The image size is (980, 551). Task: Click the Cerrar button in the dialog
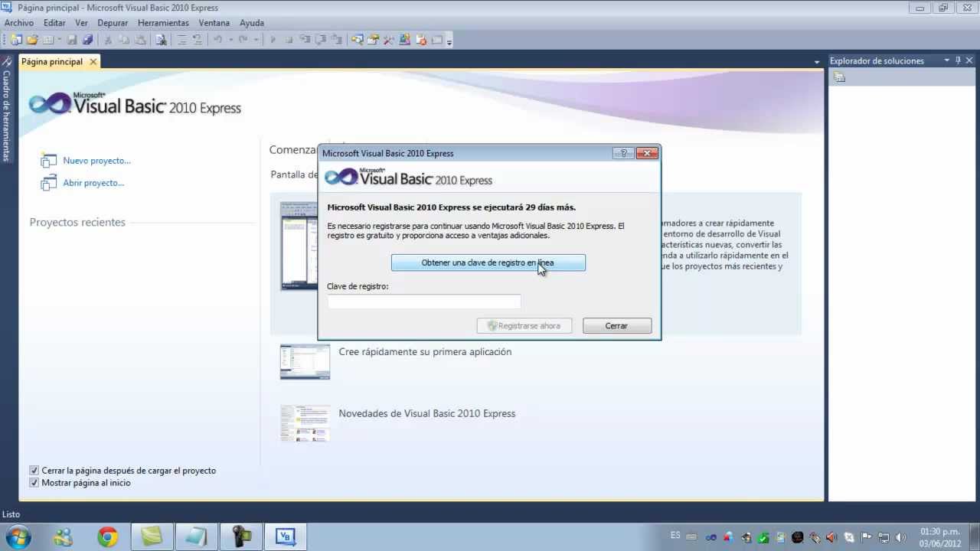[616, 325]
